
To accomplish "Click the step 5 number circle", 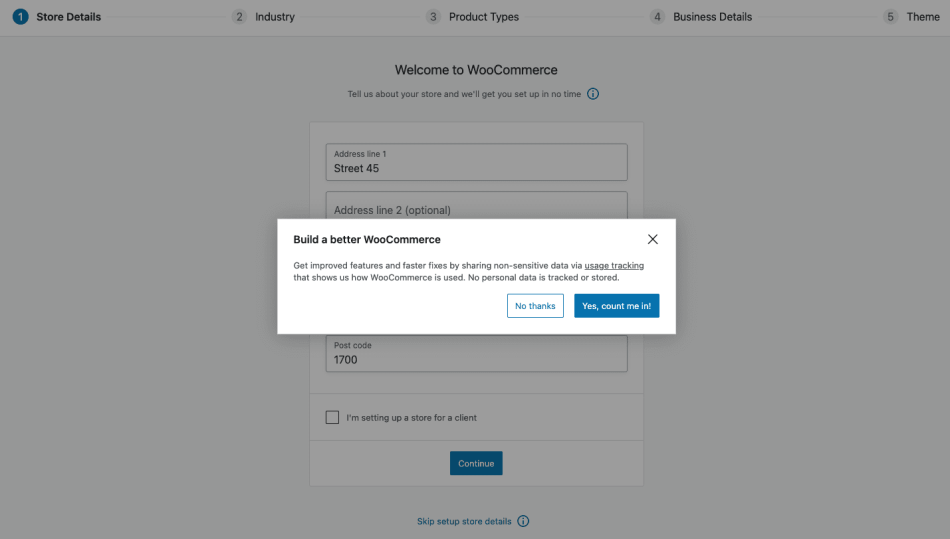I will tap(891, 16).
